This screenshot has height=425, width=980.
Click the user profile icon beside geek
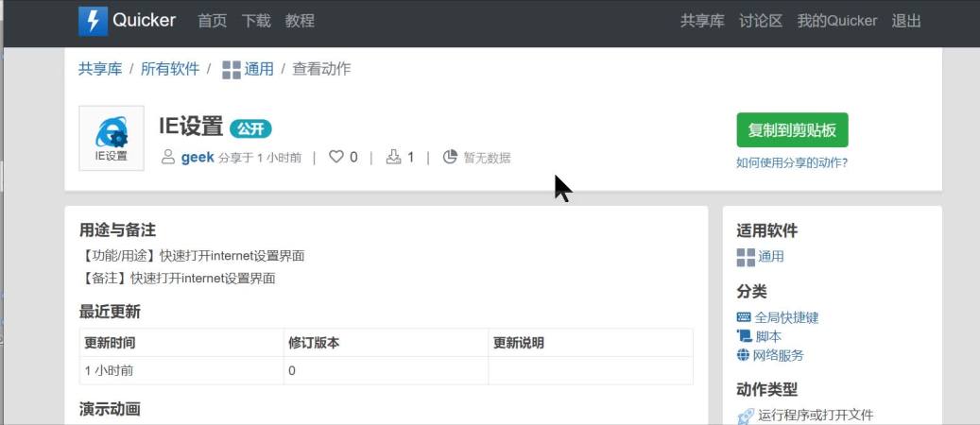(x=168, y=157)
